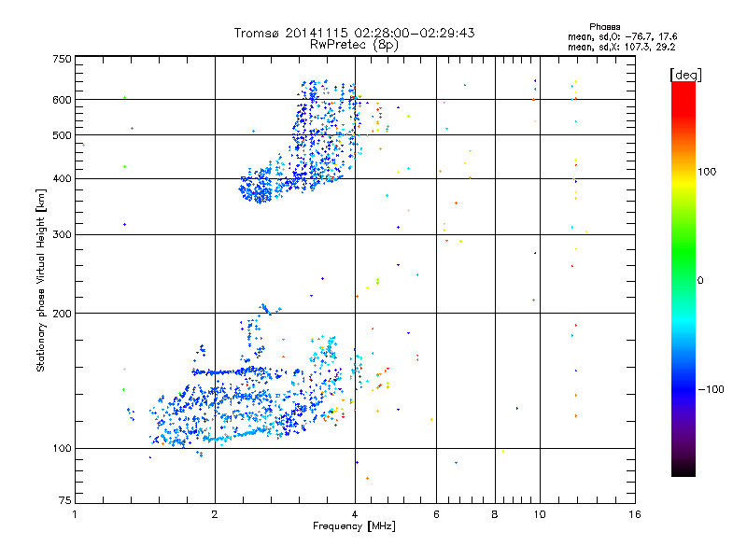
Task: Click the '-100' colorbar tick label
Action: click(x=711, y=389)
